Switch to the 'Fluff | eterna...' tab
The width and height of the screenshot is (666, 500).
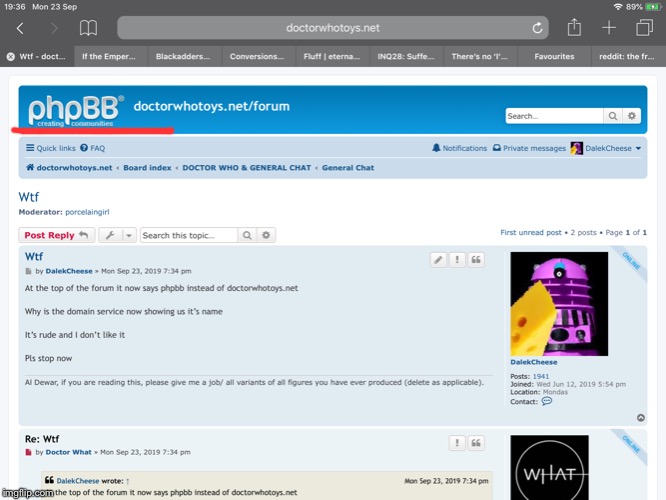click(x=331, y=56)
